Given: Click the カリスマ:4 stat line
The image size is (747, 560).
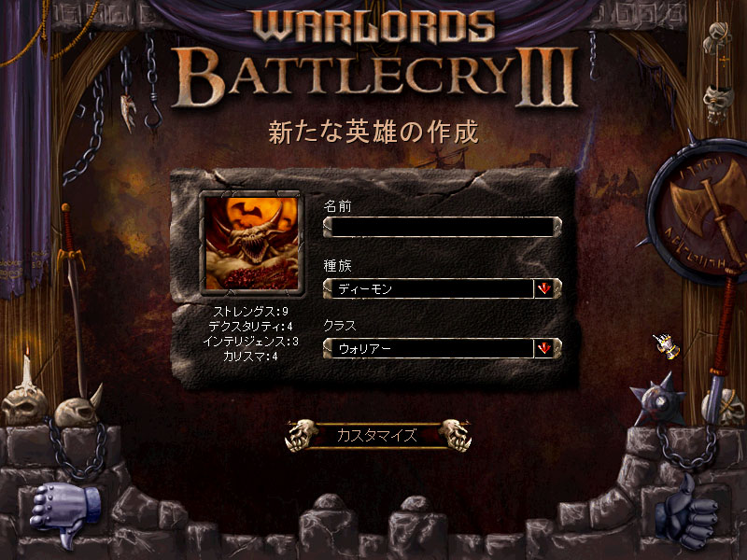Looking at the screenshot, I should pos(250,356).
